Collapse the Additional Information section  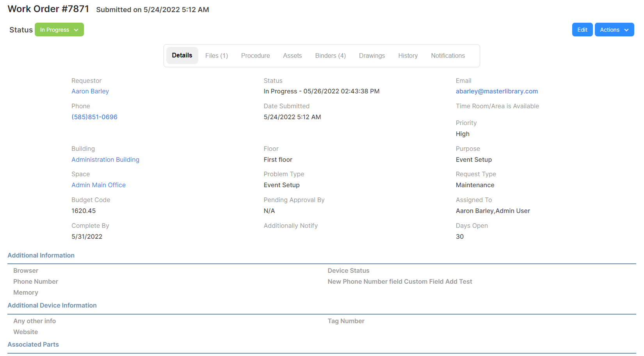41,255
